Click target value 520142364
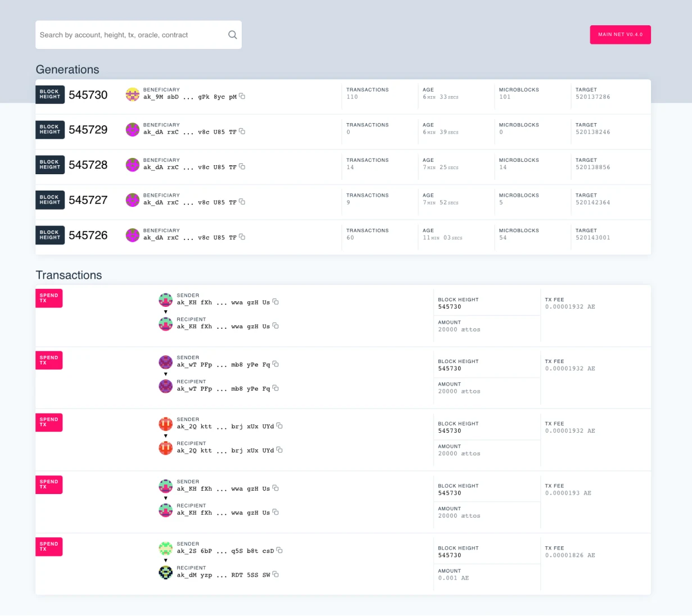The image size is (692, 616). click(x=593, y=202)
